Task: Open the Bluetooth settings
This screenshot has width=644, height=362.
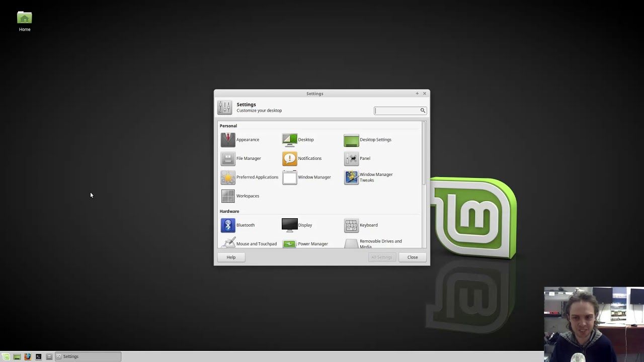Action: (x=238, y=225)
